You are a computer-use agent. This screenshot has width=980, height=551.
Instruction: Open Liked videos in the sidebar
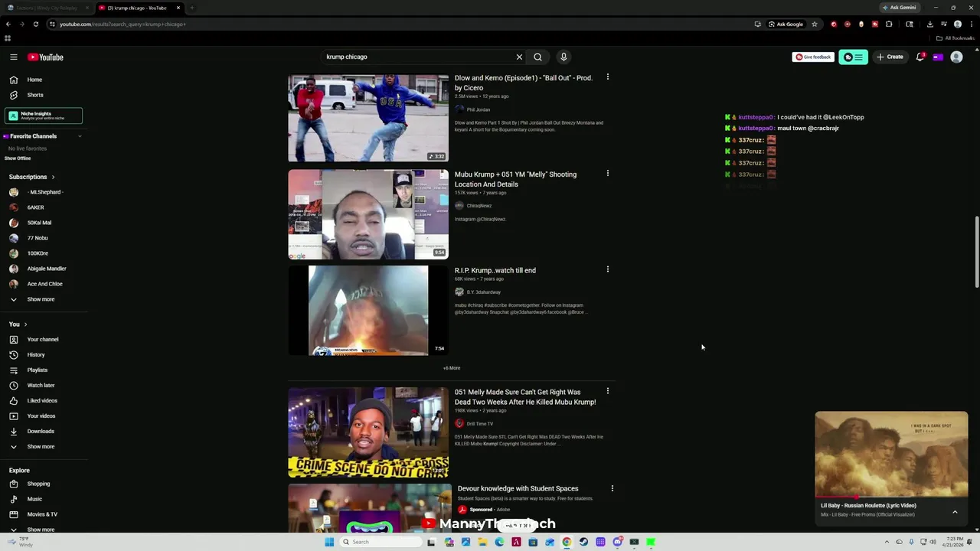pos(43,401)
